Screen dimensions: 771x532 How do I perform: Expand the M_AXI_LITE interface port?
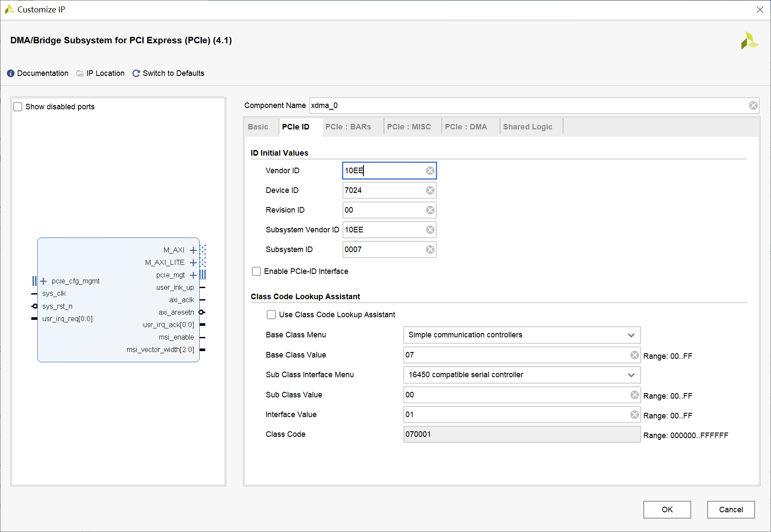click(193, 262)
